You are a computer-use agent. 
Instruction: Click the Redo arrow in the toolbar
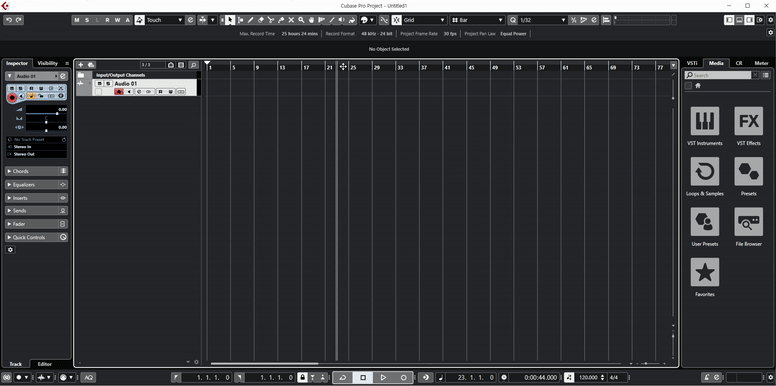pyautogui.click(x=18, y=20)
